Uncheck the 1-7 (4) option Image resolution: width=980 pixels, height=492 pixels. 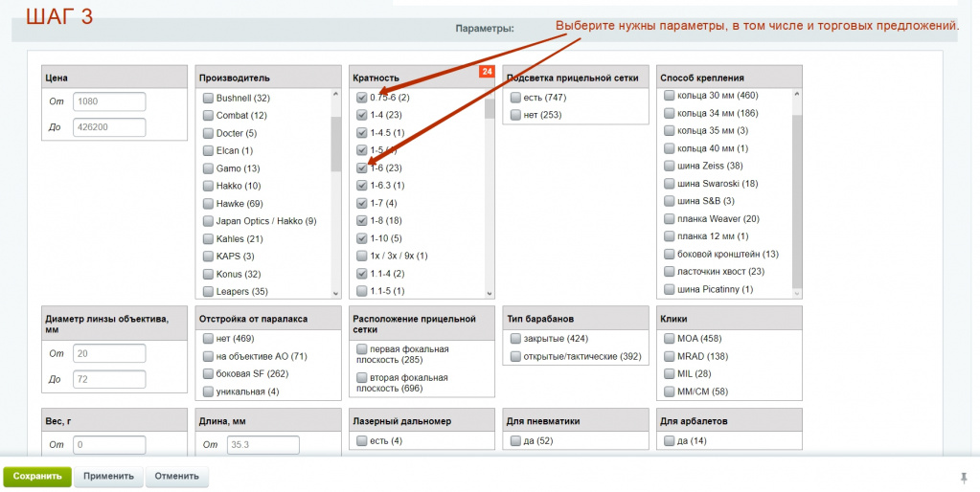(x=362, y=203)
